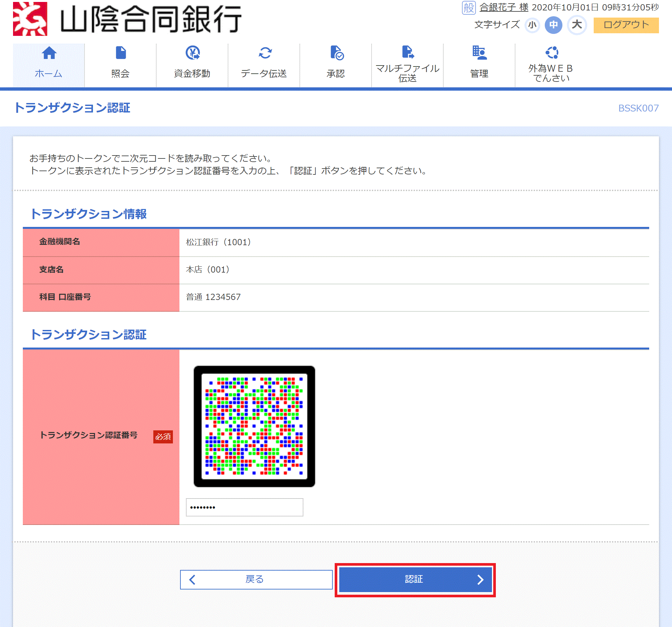
Task: Click the トランザクション認証番号 field label
Action: [x=88, y=435]
